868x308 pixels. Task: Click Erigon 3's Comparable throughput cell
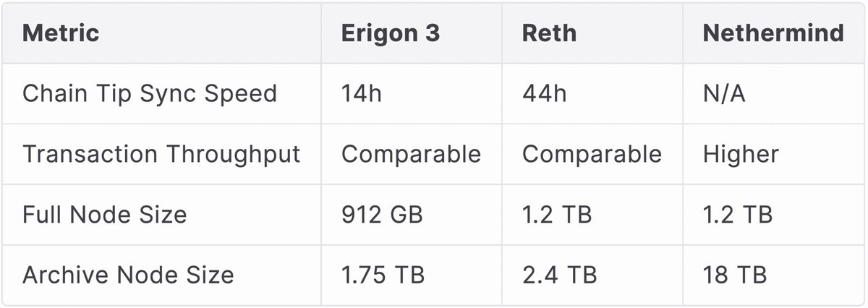point(411,154)
